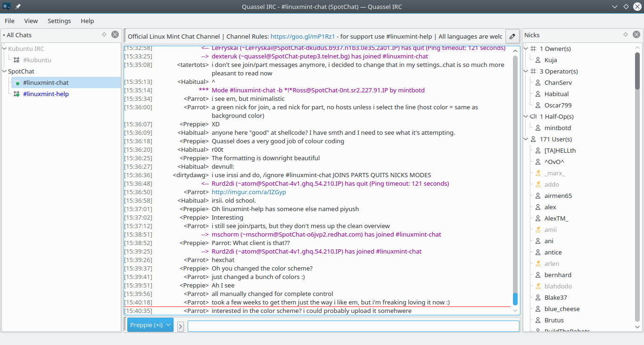Select the #linuxmint-chat channel
The height and width of the screenshot is (345, 644).
tap(46, 82)
